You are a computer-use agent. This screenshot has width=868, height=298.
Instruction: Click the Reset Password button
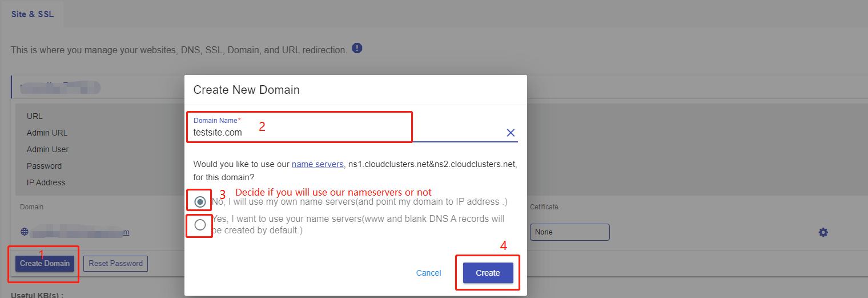115,264
